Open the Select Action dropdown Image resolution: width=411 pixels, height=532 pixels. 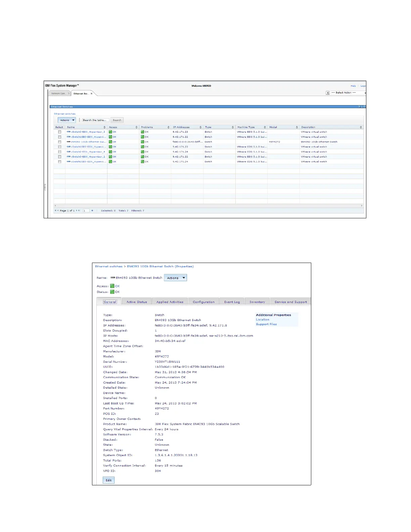(x=348, y=93)
